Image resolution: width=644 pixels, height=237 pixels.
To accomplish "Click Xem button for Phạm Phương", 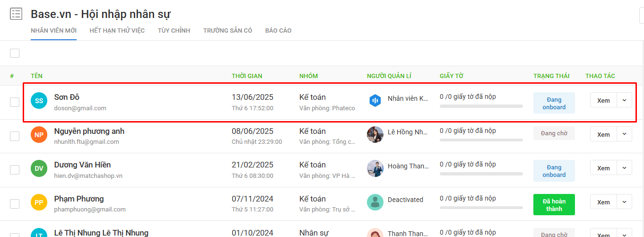I will [x=603, y=202].
